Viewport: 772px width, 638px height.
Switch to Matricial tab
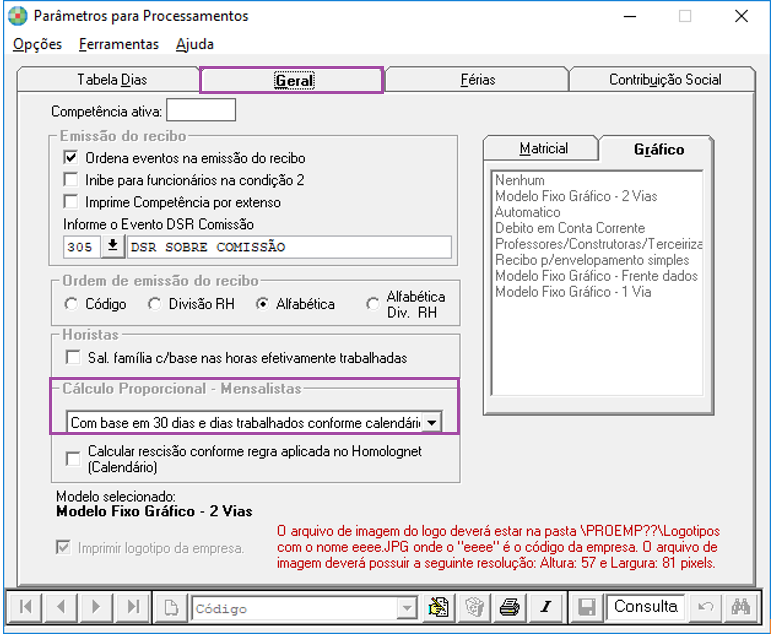541,148
